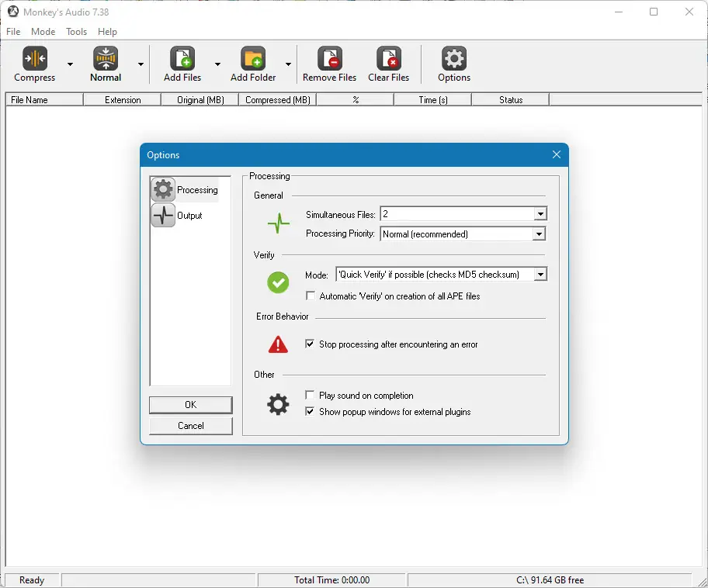Switch to the Output options page
The image size is (708, 588).
[x=177, y=215]
